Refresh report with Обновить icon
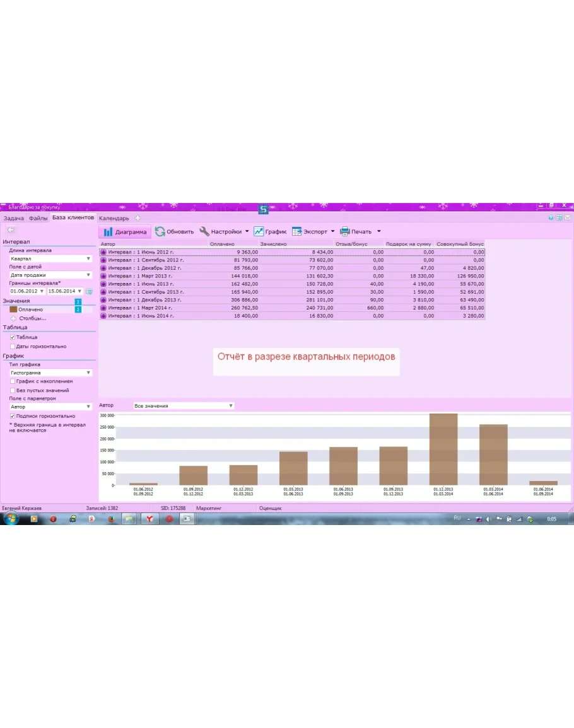Image resolution: width=574 pixels, height=728 pixels. (160, 232)
